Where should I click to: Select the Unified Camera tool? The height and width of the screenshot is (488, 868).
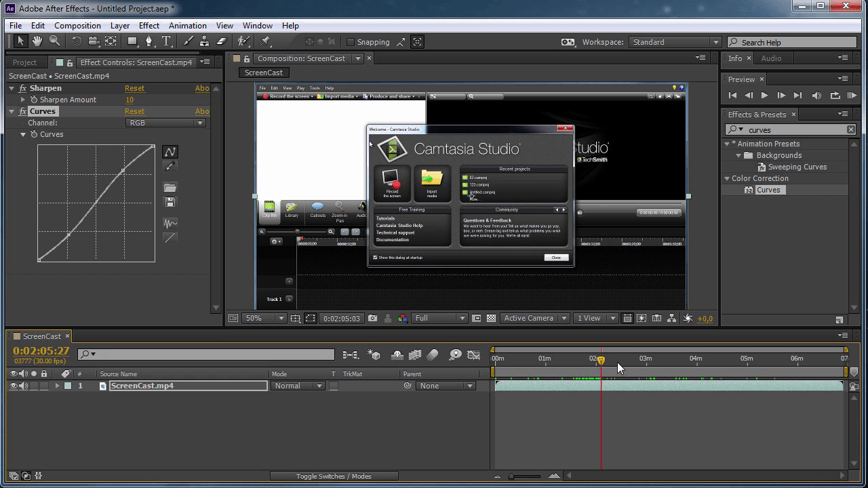click(94, 41)
